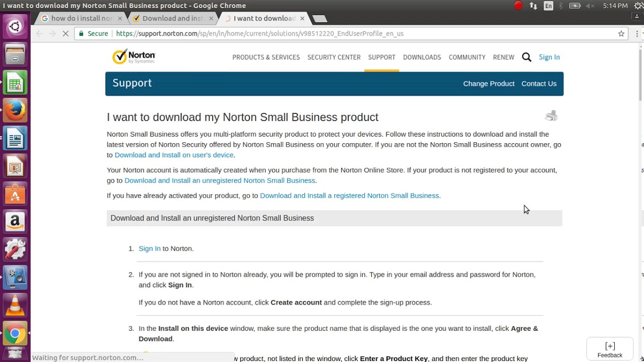
Task: Click Google Chrome dock icon
Action: click(15, 333)
